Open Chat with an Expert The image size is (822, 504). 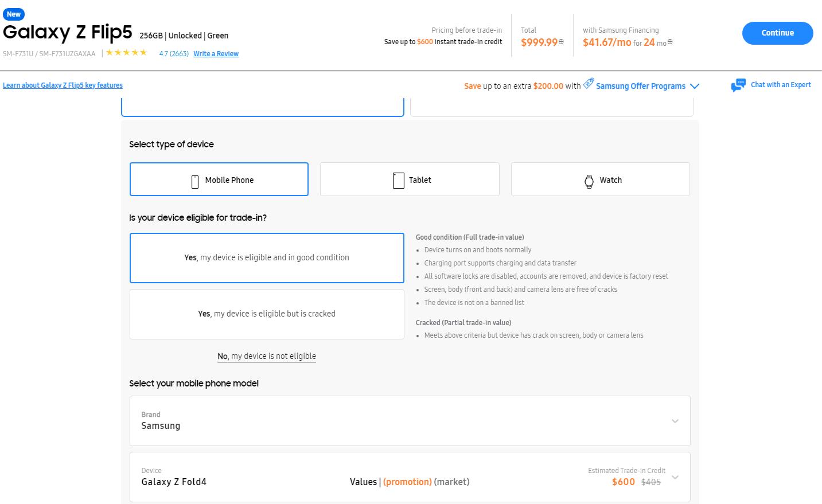[x=780, y=85]
